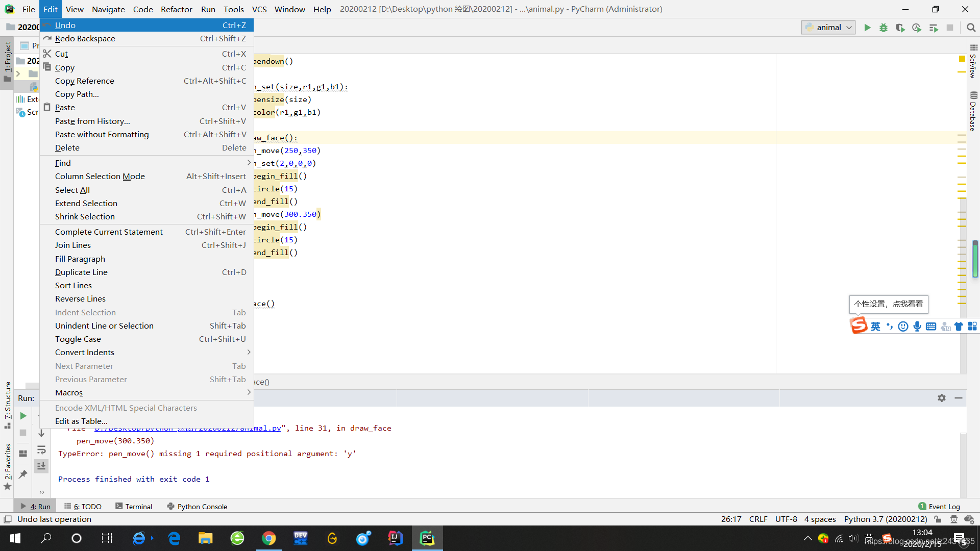The image size is (980, 551).
Task: Open Task View in the taskbar
Action: click(107, 538)
